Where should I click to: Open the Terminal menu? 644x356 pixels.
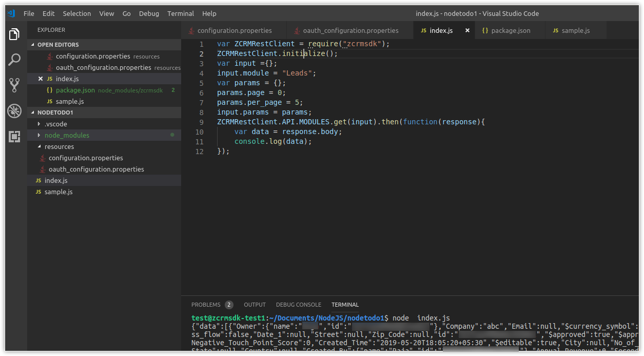click(x=181, y=13)
